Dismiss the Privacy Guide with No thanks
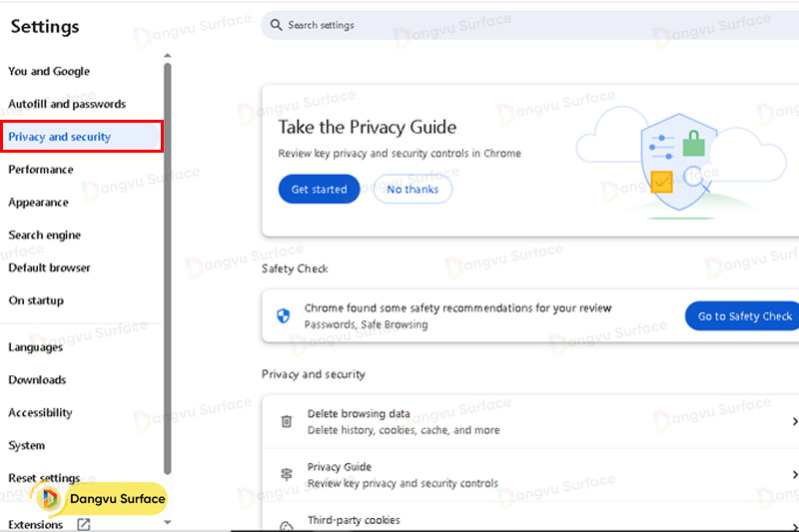This screenshot has width=799, height=532. pos(412,190)
